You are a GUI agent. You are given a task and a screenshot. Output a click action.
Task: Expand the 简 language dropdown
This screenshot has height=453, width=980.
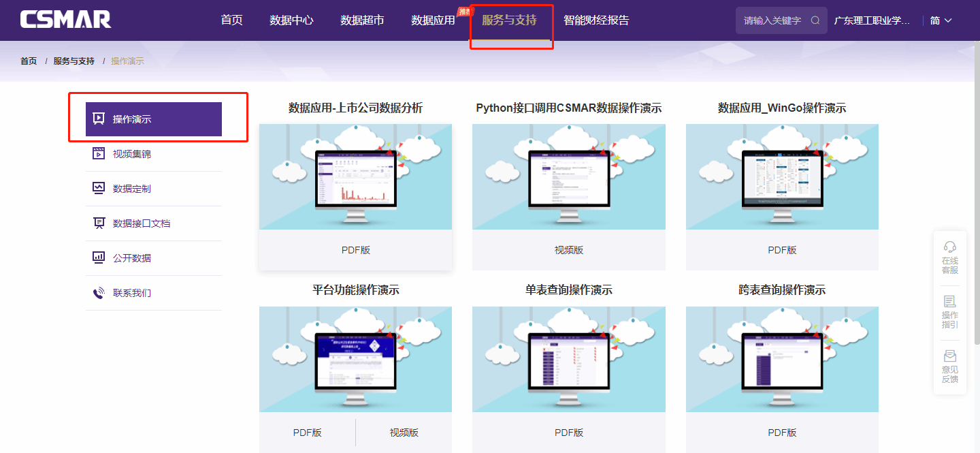coord(941,20)
